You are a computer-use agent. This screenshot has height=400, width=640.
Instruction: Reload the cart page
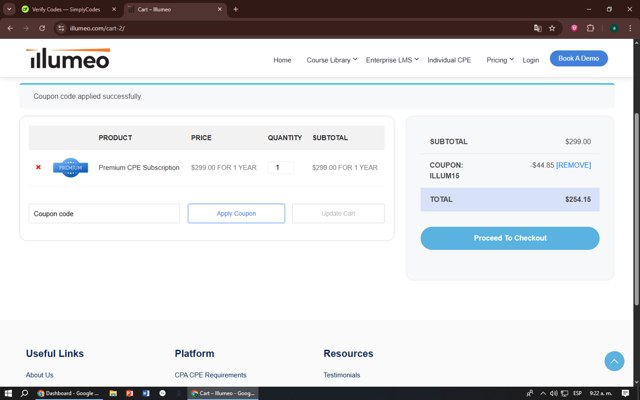point(42,28)
